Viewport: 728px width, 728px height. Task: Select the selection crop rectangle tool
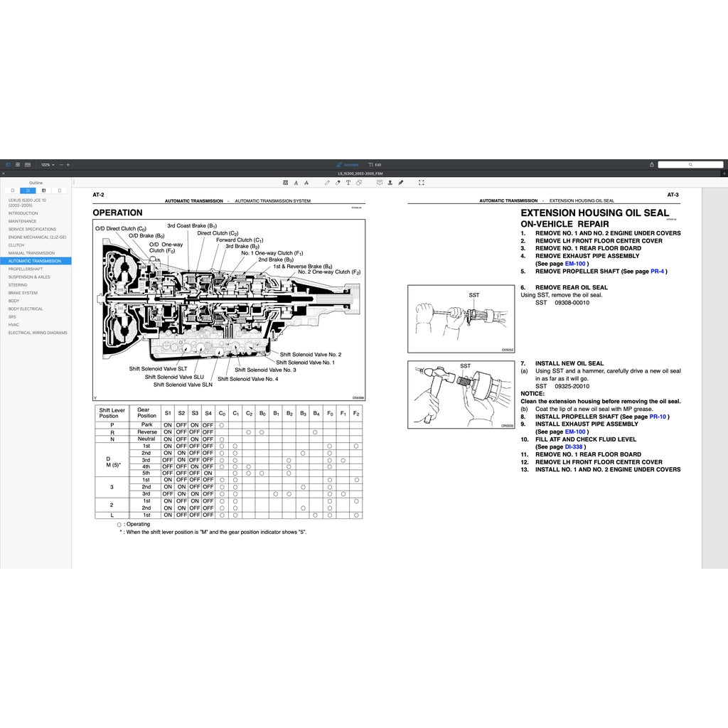coord(421,183)
